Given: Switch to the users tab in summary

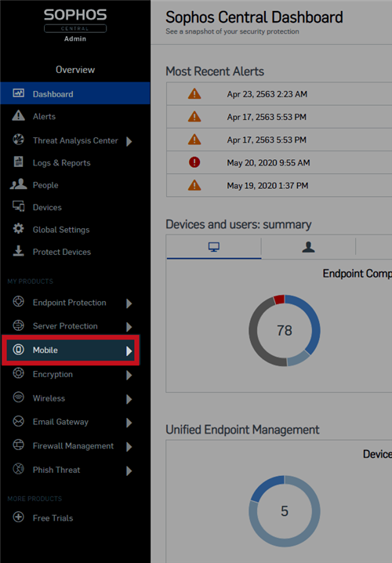Looking at the screenshot, I should [x=308, y=247].
